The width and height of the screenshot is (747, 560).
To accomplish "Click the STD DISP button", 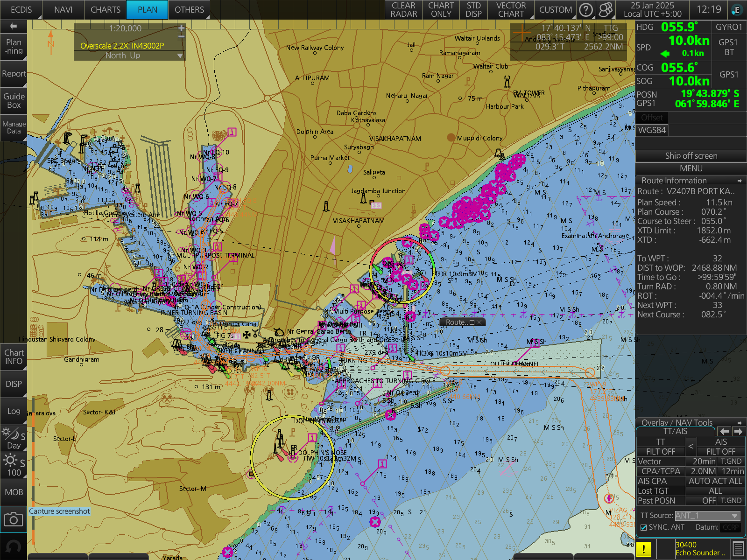I will pyautogui.click(x=473, y=10).
